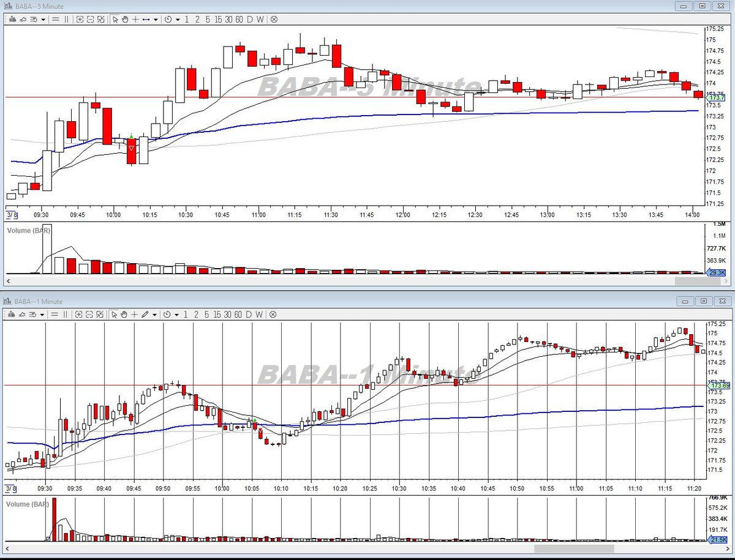Select W weekly interval in 1 Minute chart toolbar

pyautogui.click(x=260, y=315)
